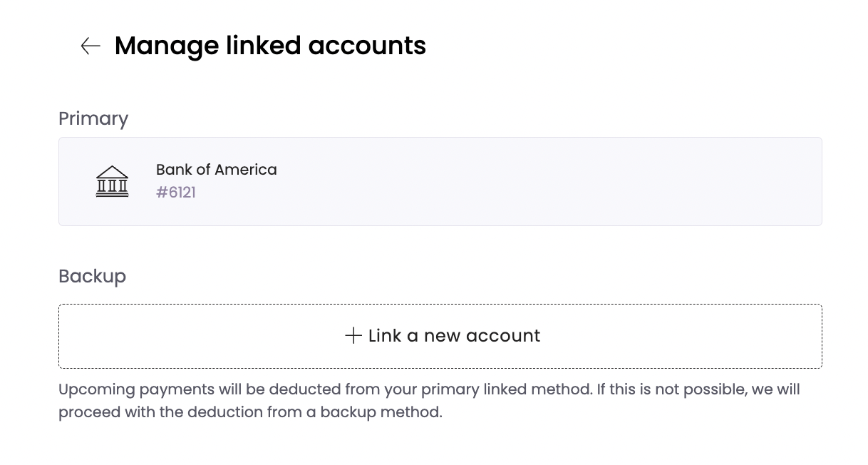Select the Bank of America primary account card
This screenshot has height=465, width=868.
[x=440, y=182]
